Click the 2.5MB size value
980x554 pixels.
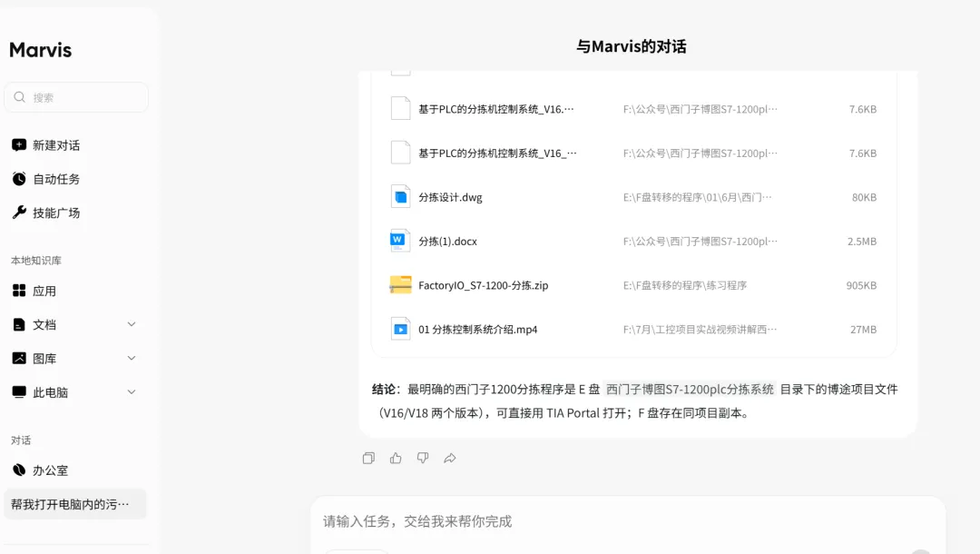[862, 241]
